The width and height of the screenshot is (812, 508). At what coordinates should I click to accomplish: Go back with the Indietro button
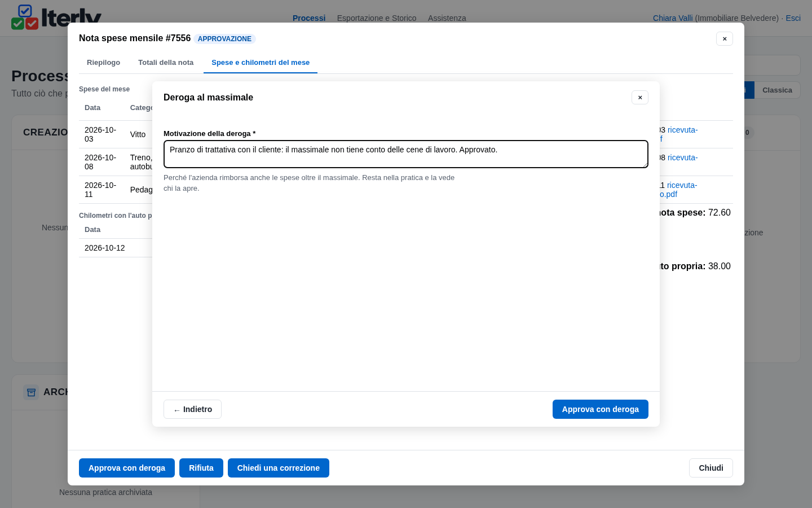pos(192,409)
